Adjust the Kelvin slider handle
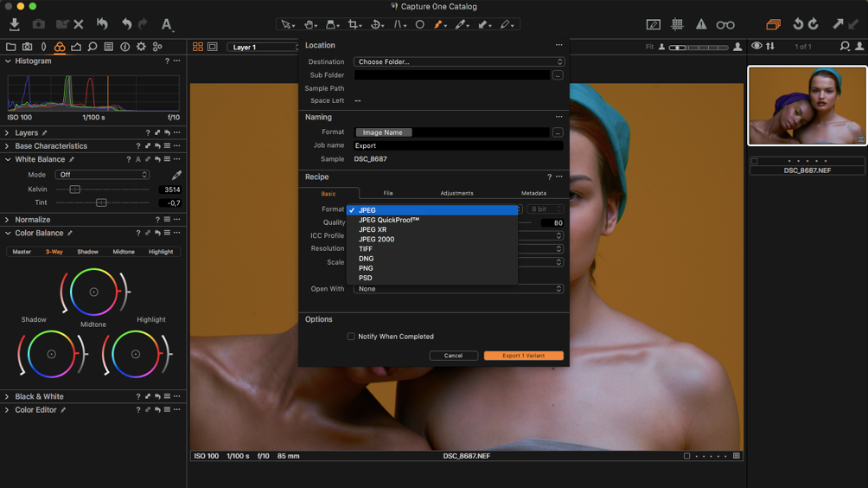868x488 pixels. point(74,189)
